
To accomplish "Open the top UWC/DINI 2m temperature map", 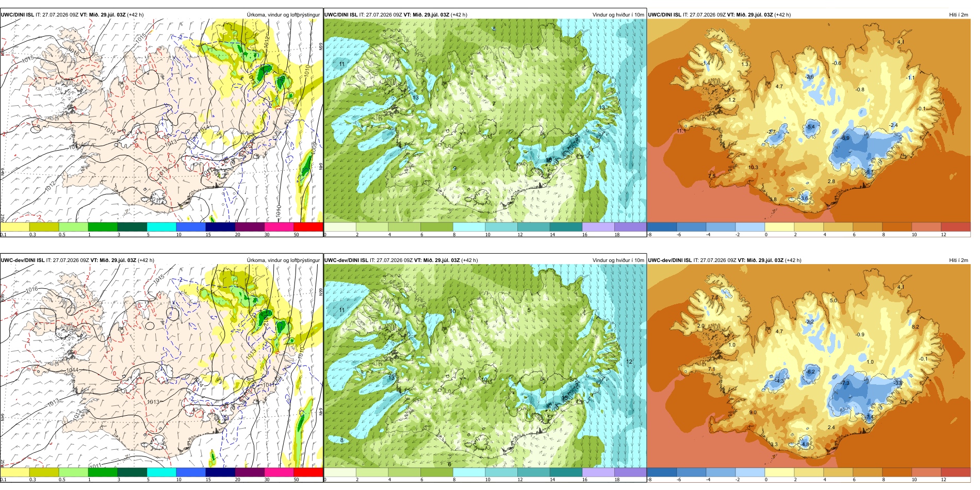I will 809,121.
